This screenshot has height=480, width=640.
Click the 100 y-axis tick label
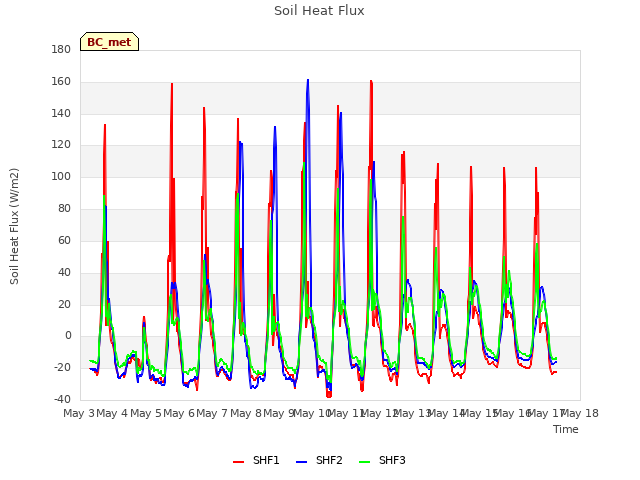[61, 176]
